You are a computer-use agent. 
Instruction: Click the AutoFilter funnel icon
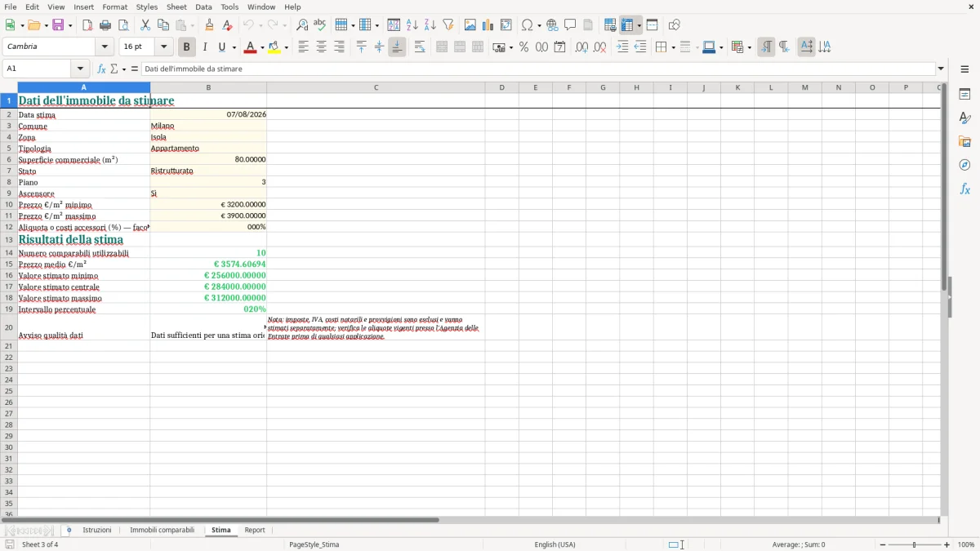(x=448, y=25)
